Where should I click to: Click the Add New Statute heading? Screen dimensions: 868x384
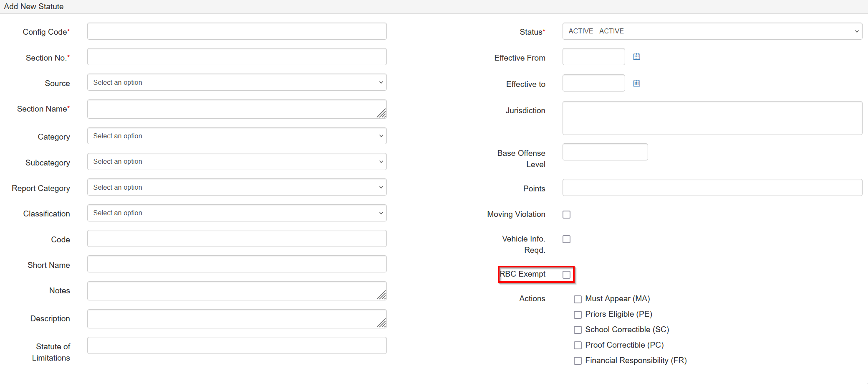(34, 6)
